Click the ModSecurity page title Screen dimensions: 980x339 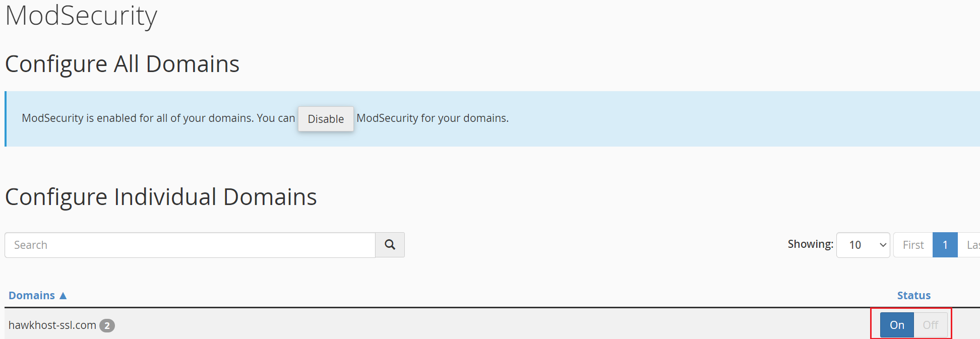81,16
